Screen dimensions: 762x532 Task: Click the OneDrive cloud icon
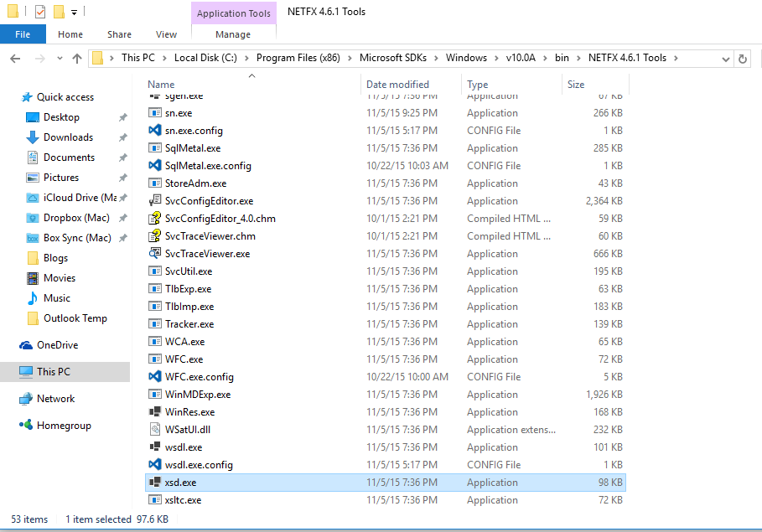(x=26, y=345)
